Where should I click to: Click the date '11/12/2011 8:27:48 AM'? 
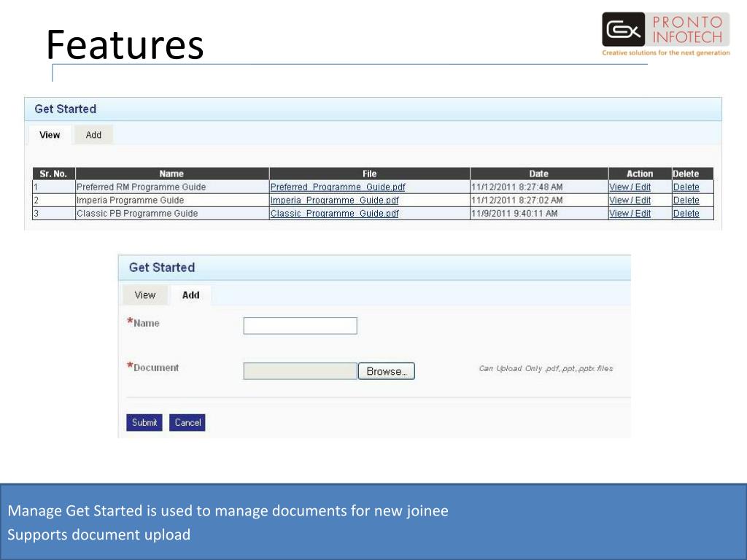pos(517,187)
